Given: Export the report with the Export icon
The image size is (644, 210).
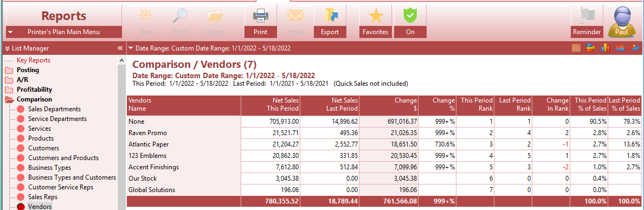Looking at the screenshot, I should pos(330,21).
